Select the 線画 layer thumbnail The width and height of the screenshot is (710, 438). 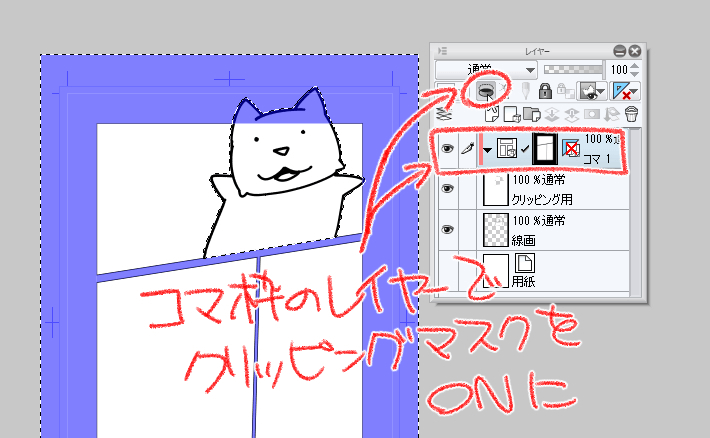(x=495, y=230)
